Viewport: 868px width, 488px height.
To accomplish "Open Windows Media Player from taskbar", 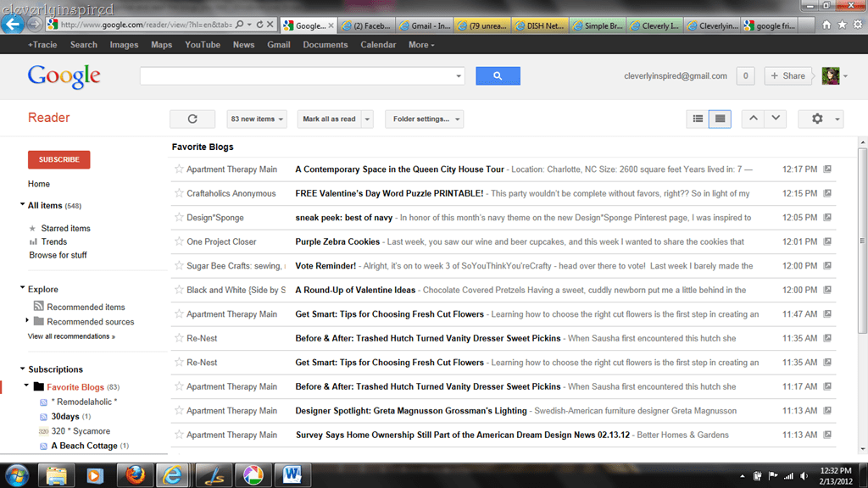I will (95, 475).
